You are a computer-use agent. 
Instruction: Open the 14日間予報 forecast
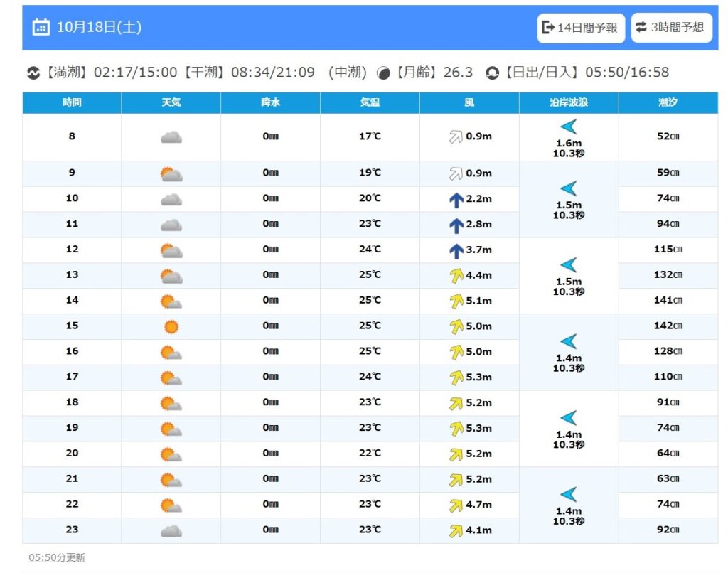580,28
